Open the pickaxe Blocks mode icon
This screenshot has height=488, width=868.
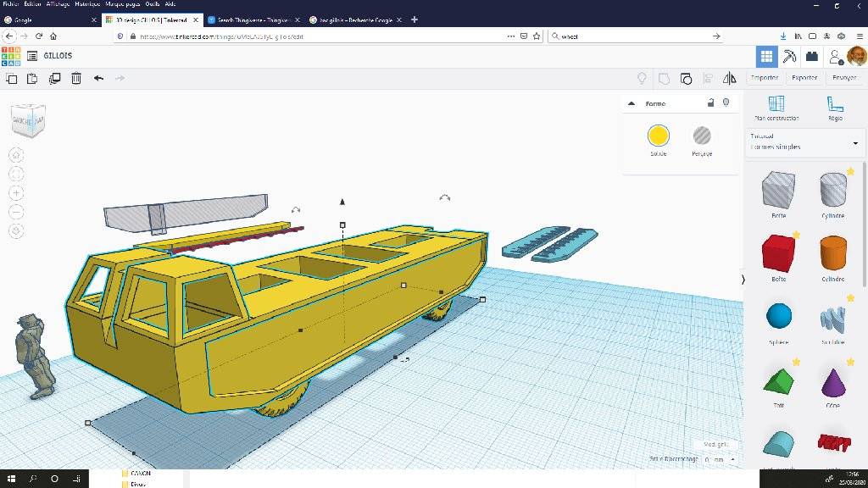(x=790, y=57)
